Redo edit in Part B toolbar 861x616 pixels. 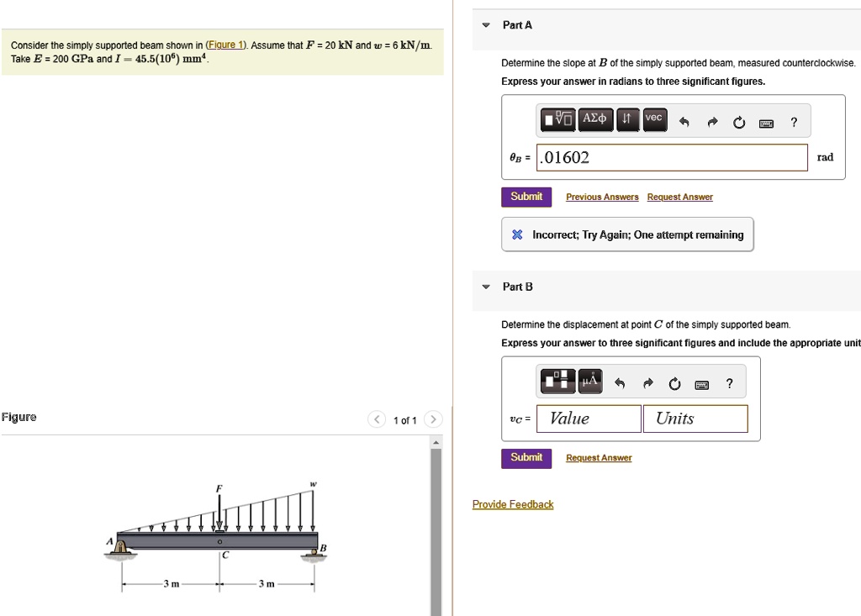coord(648,383)
